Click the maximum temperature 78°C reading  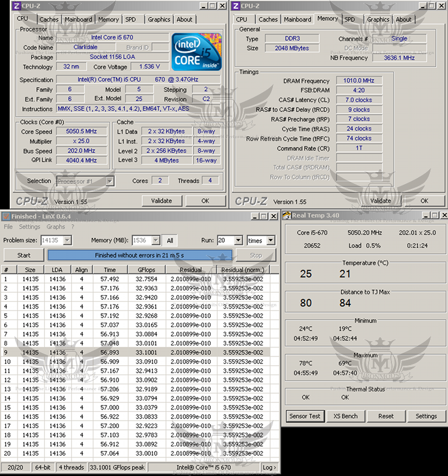pos(306,363)
